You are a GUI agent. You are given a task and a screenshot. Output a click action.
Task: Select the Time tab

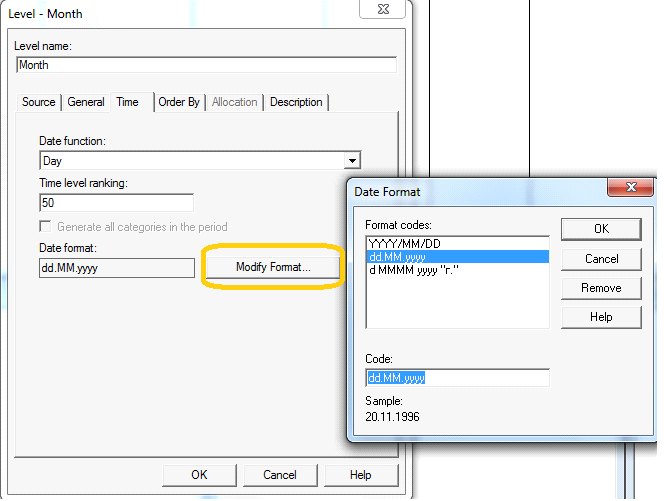click(128, 102)
